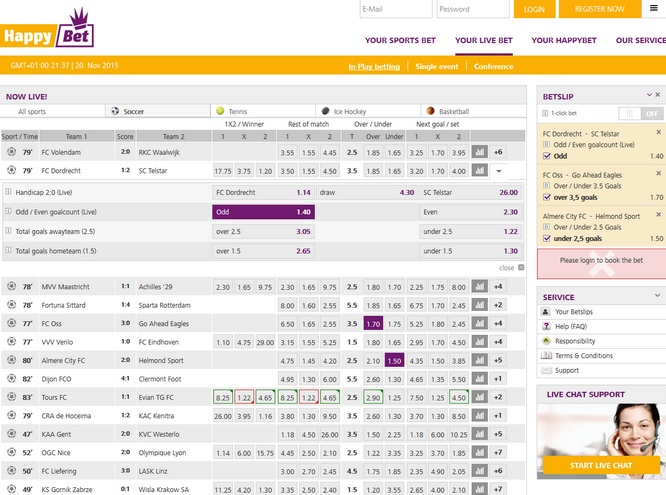The width and height of the screenshot is (666, 495).
Task: Click the Help (FAQ) question mark icon
Action: [x=546, y=326]
